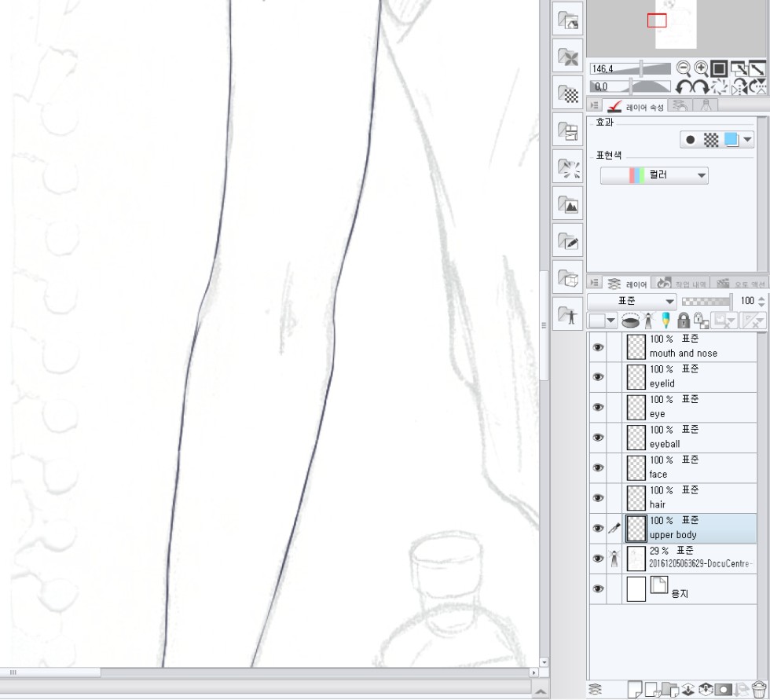The width and height of the screenshot is (770, 700).
Task: Adjust the layer opacity slider
Action: (707, 301)
